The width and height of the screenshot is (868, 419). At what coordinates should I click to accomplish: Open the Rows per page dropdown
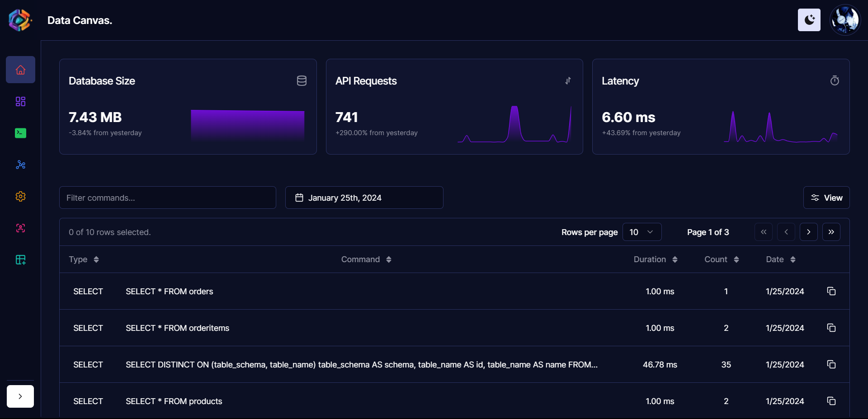(x=642, y=232)
